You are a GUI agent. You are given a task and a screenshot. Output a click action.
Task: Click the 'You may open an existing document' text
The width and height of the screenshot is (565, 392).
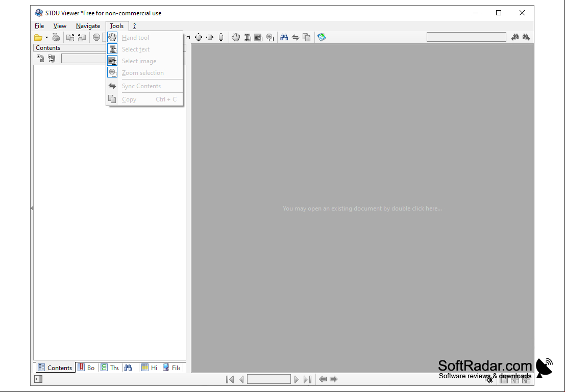[362, 208]
